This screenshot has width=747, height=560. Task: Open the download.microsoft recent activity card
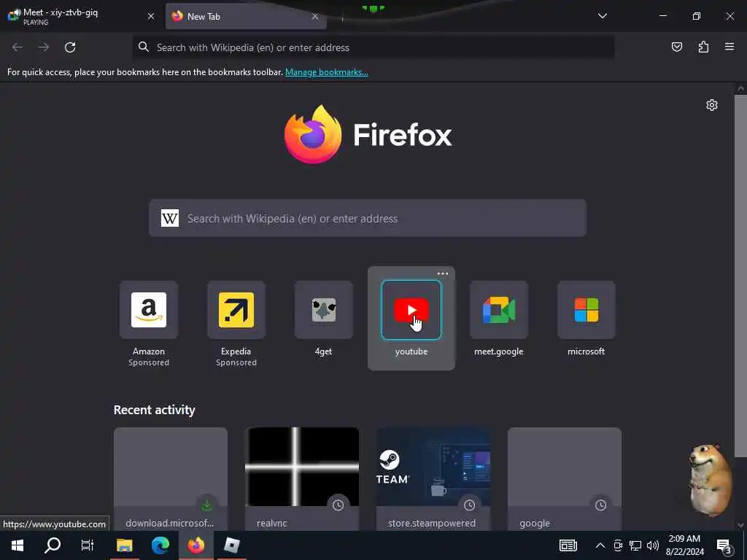pos(171,478)
